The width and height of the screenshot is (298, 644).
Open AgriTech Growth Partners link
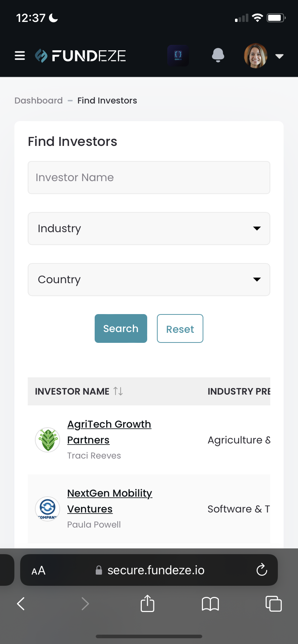coord(109,432)
